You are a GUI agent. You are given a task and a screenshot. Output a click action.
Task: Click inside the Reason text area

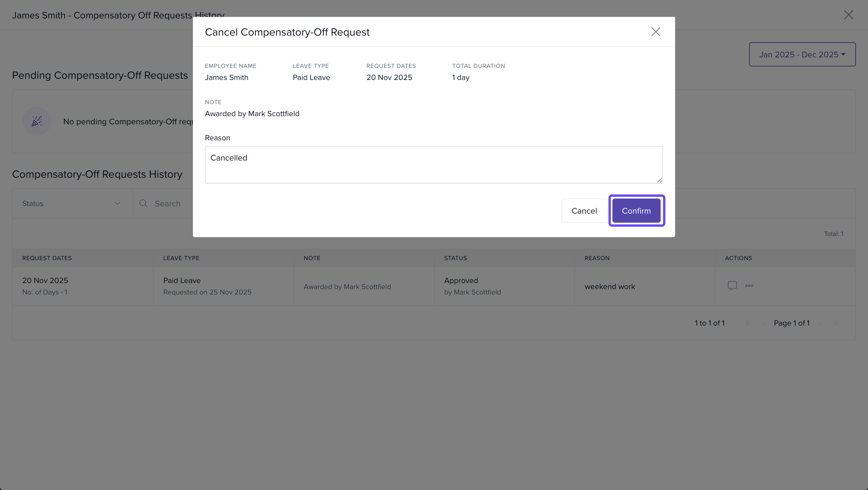[433, 164]
